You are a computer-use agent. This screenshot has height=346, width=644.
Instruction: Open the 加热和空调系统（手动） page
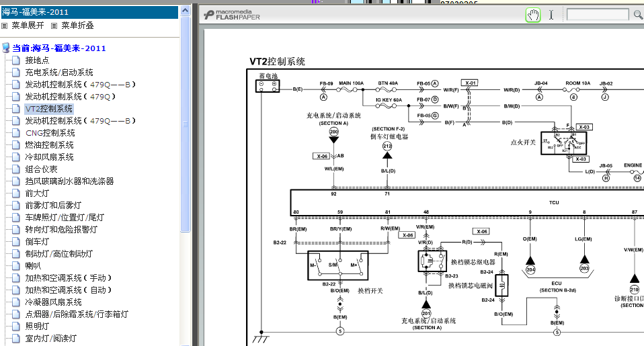[x=69, y=278]
